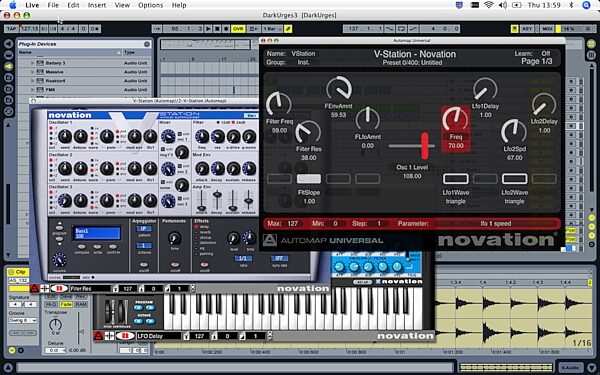Viewport: 600px width, 375px height.
Task: Click the crosshair learn icon beside Filter Res
Action: (45, 289)
